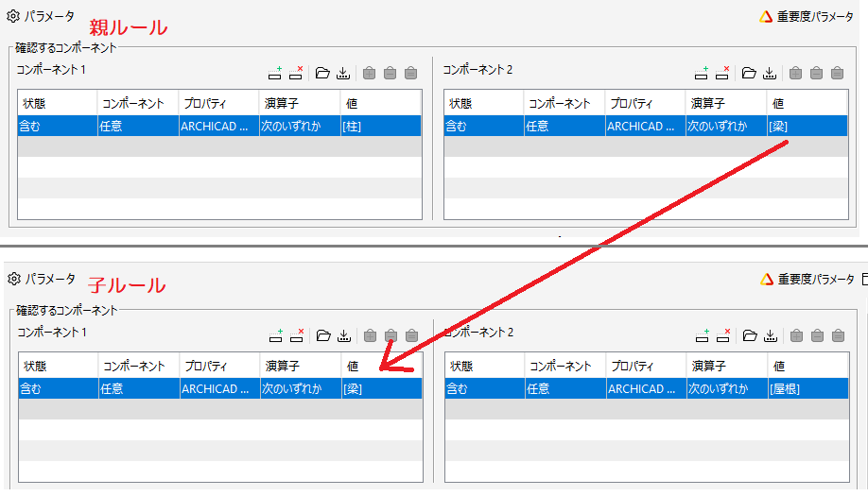Click the gear icon beside upper パラメータ
The height and width of the screenshot is (496, 868).
pyautogui.click(x=13, y=16)
